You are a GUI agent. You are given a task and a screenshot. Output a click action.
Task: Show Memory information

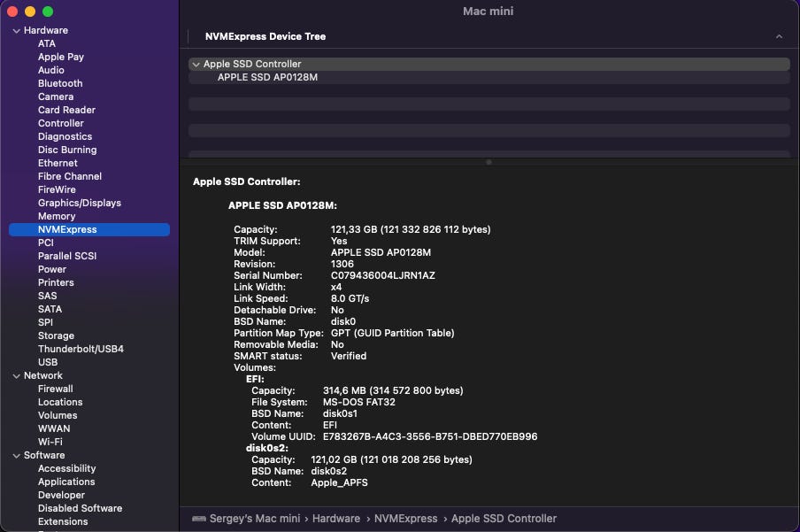click(57, 217)
